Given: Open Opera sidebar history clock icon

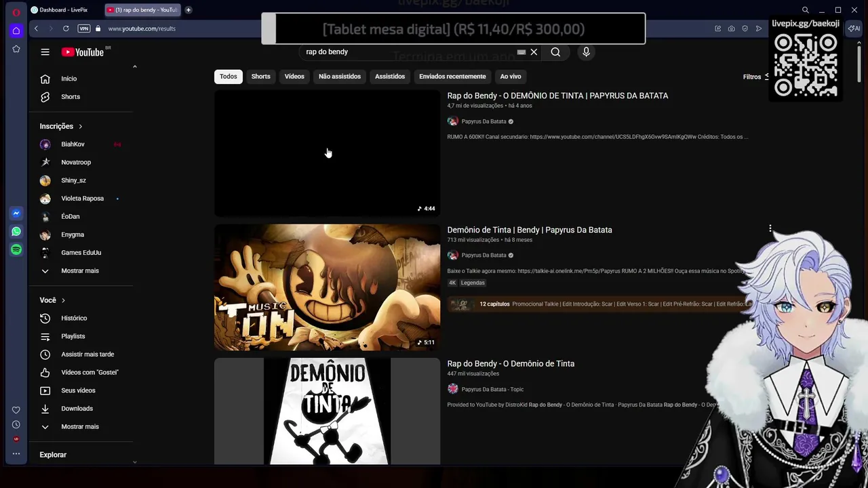Looking at the screenshot, I should 16,425.
